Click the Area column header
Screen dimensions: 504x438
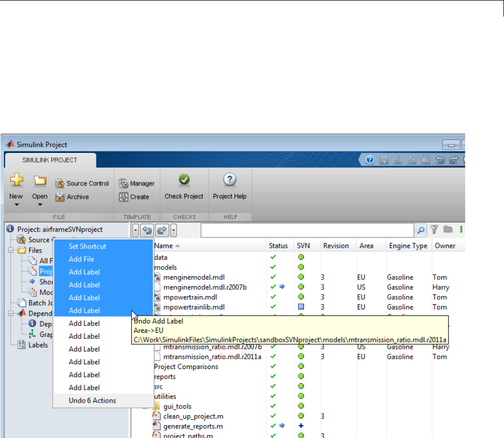pyautogui.click(x=366, y=246)
